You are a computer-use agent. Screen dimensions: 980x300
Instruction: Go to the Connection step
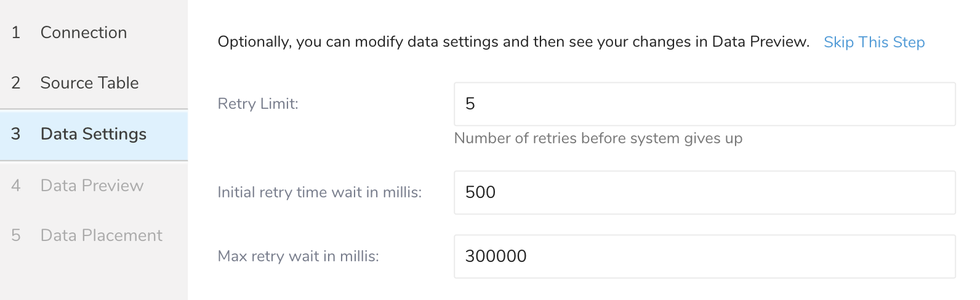pyautogui.click(x=84, y=33)
